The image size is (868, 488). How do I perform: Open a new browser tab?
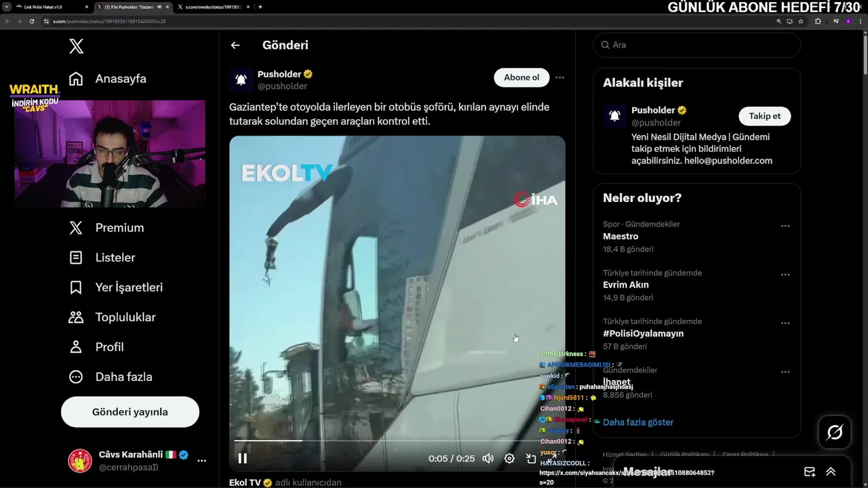(x=260, y=7)
